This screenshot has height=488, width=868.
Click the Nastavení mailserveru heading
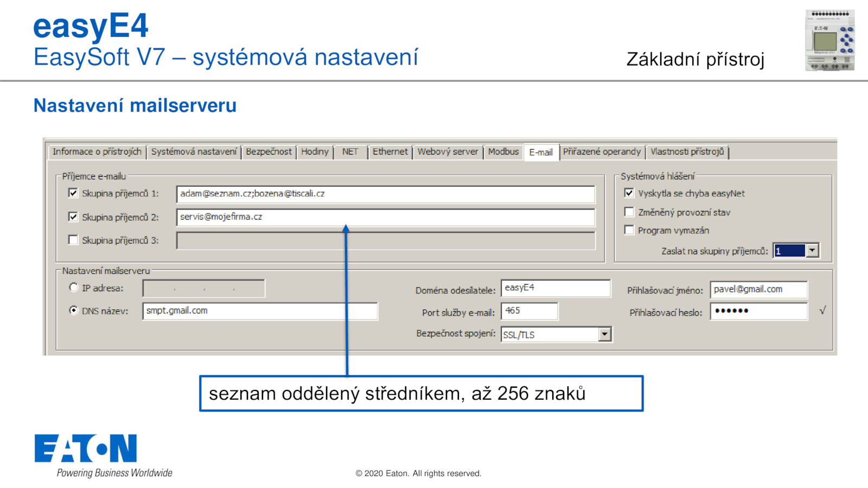click(x=135, y=105)
